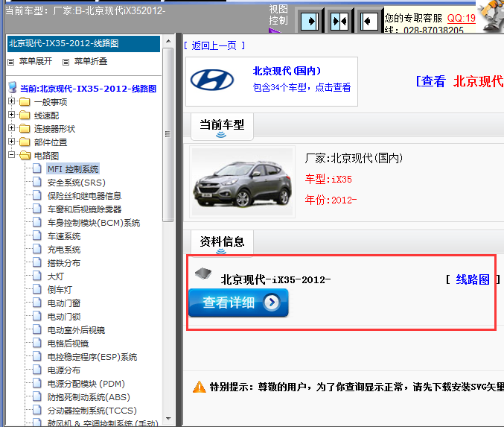
Task: Click the tree scrollbar down arrow
Action: click(168, 419)
